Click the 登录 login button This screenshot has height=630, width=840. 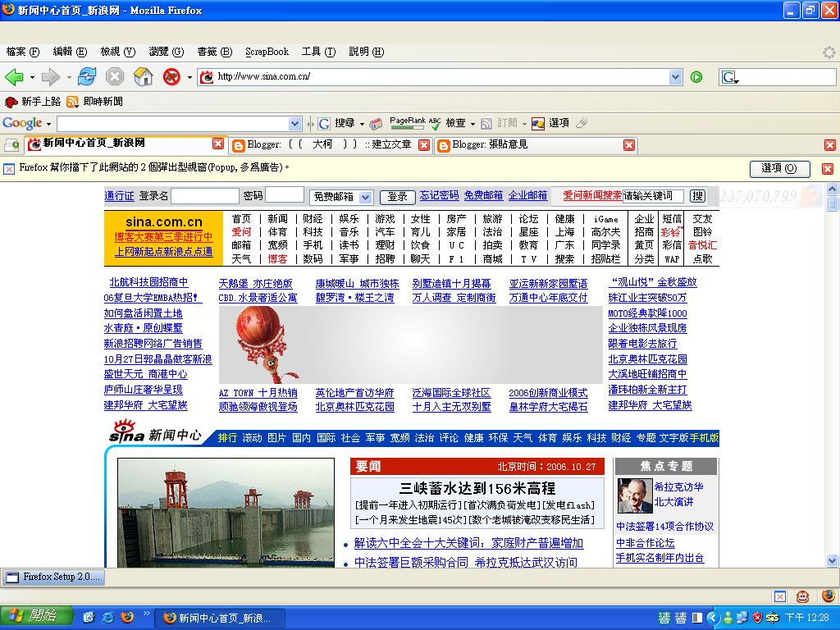click(x=398, y=197)
